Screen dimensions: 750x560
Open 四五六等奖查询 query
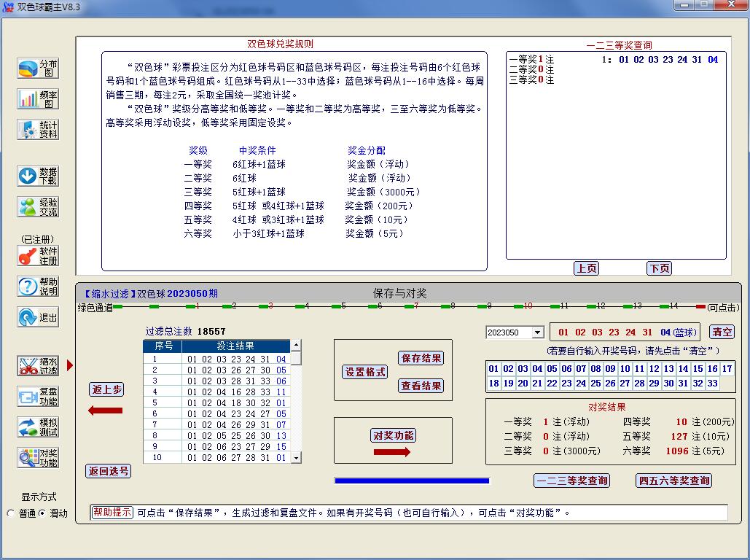[674, 481]
